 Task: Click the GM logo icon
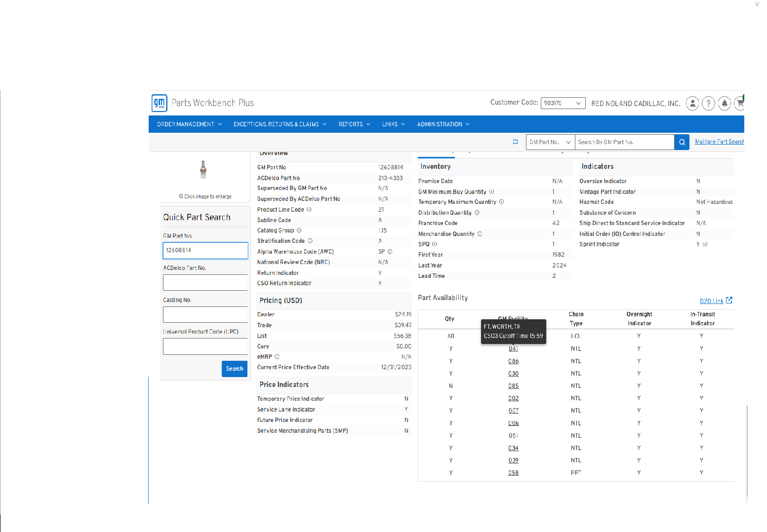click(x=159, y=103)
